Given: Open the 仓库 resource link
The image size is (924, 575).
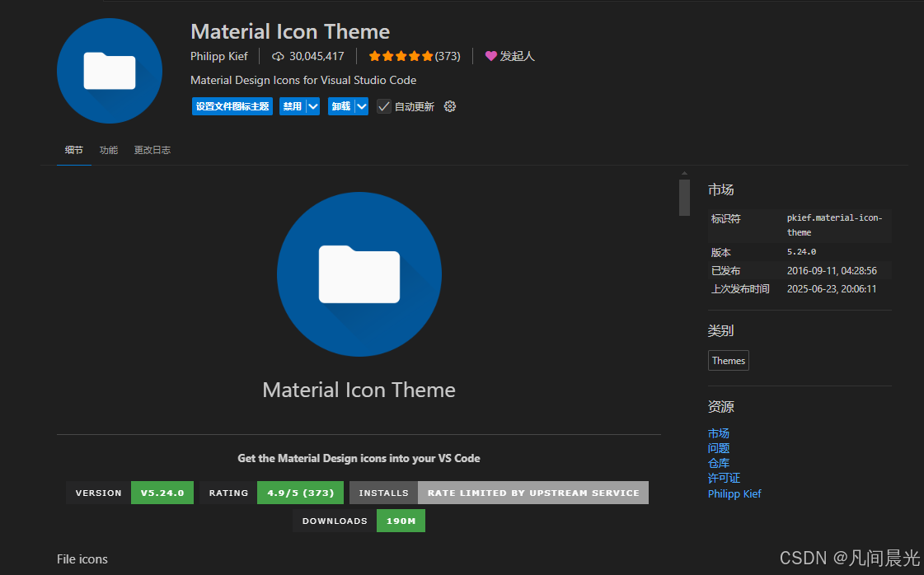Looking at the screenshot, I should pos(718,463).
